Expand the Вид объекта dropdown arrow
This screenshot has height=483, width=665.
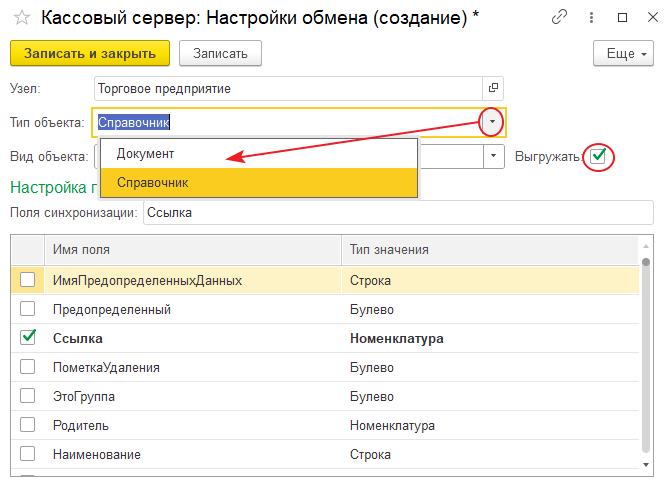tap(494, 157)
